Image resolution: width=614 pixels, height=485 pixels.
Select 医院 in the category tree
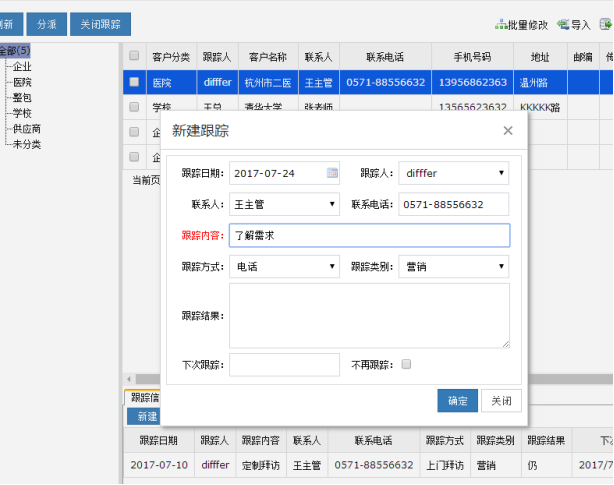(22, 82)
